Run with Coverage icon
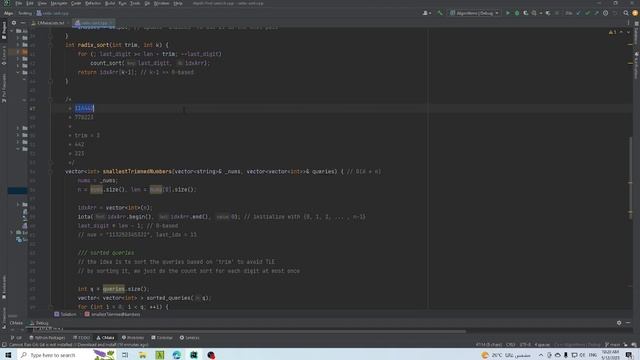The width and height of the screenshot is (640, 360). point(526,13)
